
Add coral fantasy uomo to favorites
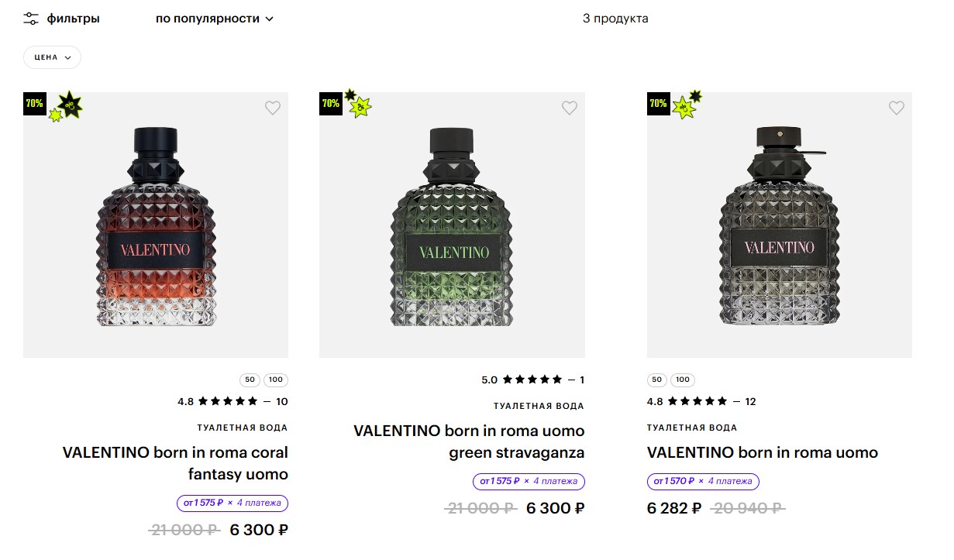(273, 108)
